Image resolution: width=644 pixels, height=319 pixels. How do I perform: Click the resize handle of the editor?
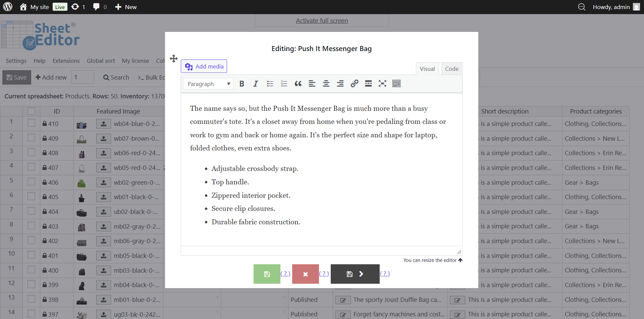(x=459, y=252)
